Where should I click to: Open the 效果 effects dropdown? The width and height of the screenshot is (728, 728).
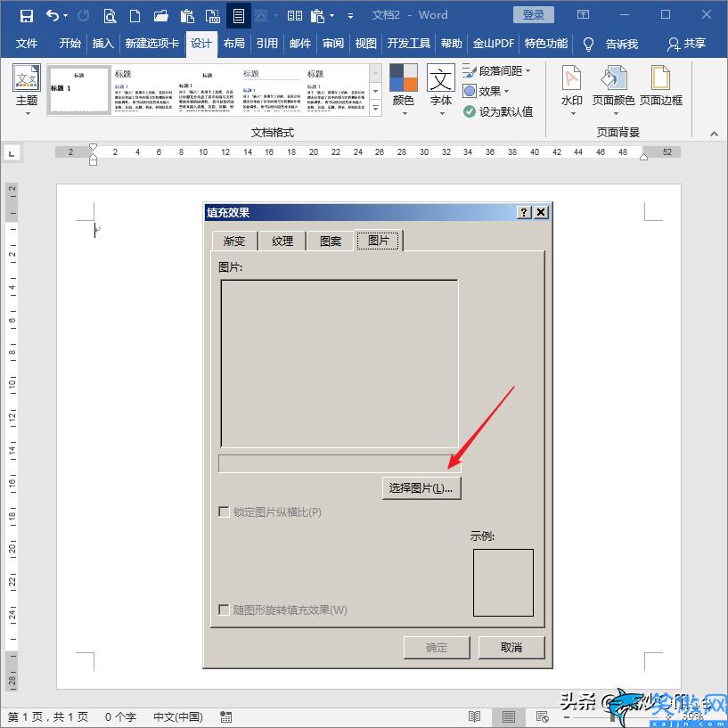point(487,91)
